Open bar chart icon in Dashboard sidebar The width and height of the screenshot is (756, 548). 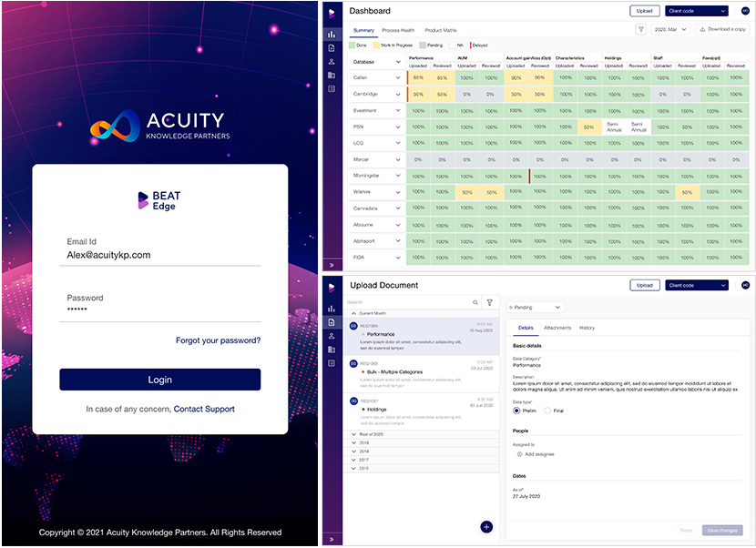point(332,35)
